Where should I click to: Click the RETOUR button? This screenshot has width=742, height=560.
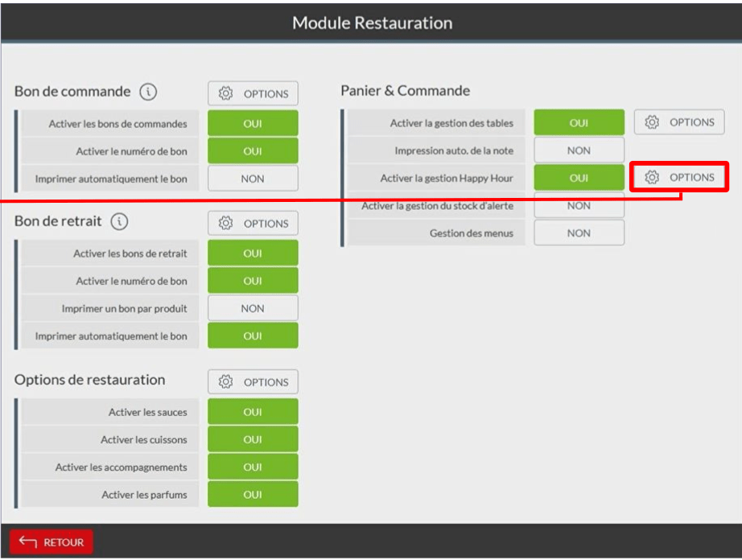point(52,542)
